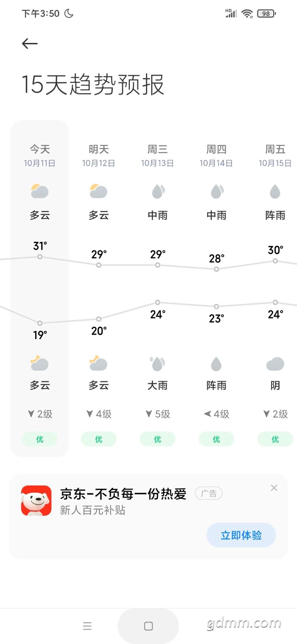Click today's daytime cloudy weather icon
The image size is (297, 644).
click(40, 192)
